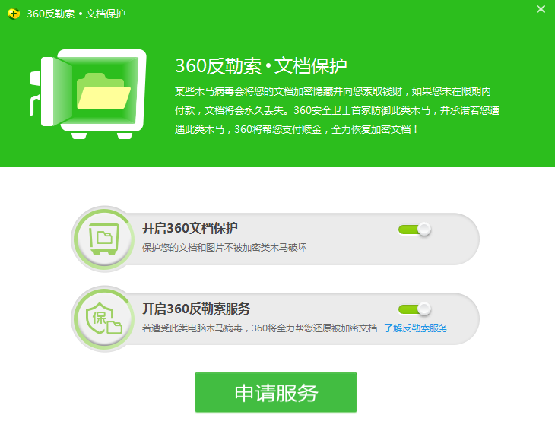Click the 申请服务 button
Screen dimensions: 555x437
(x=276, y=392)
